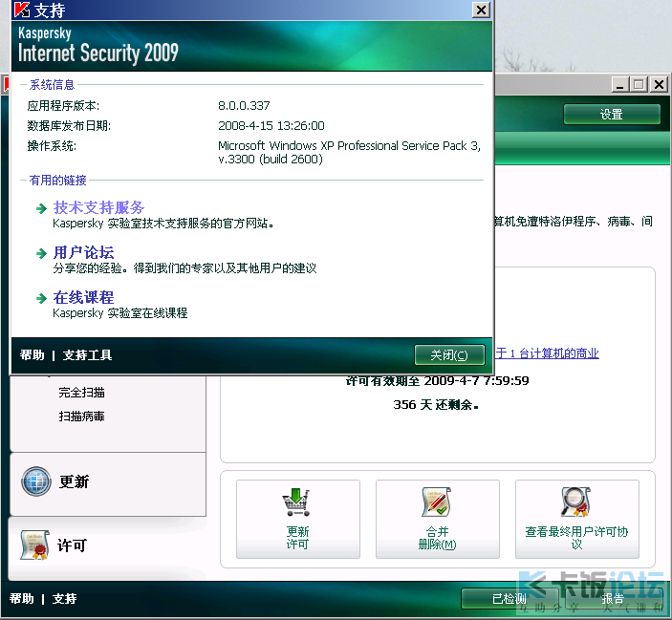Screen dimensions: 672x620
Task: Click label 操作系统
Action: (x=52, y=146)
